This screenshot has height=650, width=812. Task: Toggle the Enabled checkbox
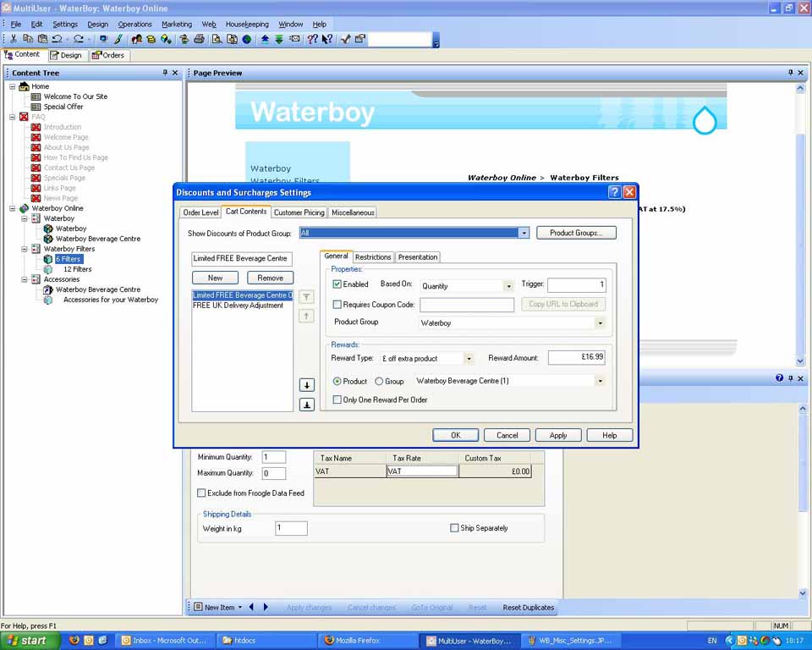click(337, 284)
